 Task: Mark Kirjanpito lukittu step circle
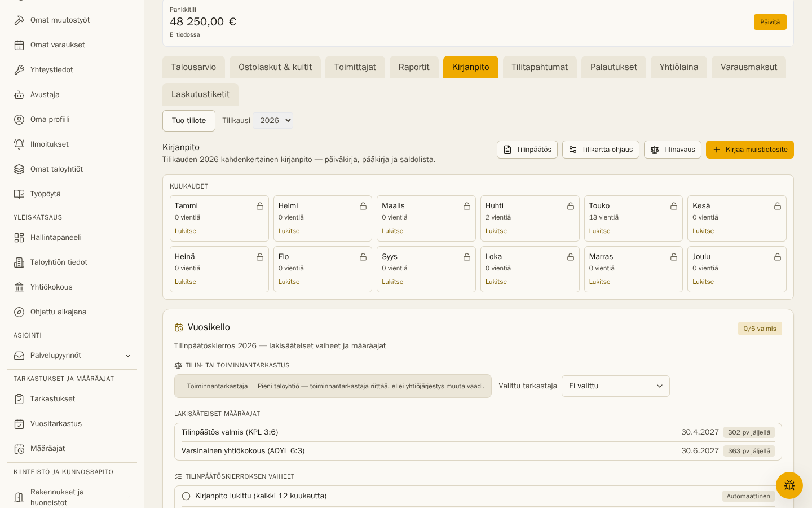tap(186, 496)
